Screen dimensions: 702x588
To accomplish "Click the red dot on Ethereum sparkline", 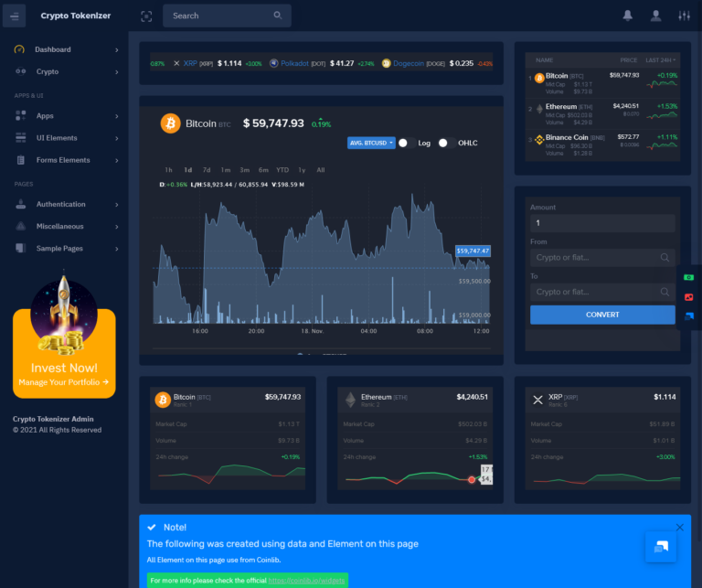I will tap(472, 480).
